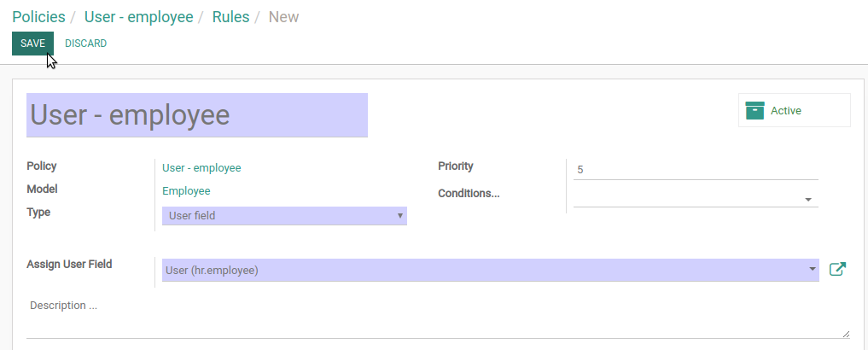Click the Description text area
Screen dimensions: 868x350
(x=439, y=318)
